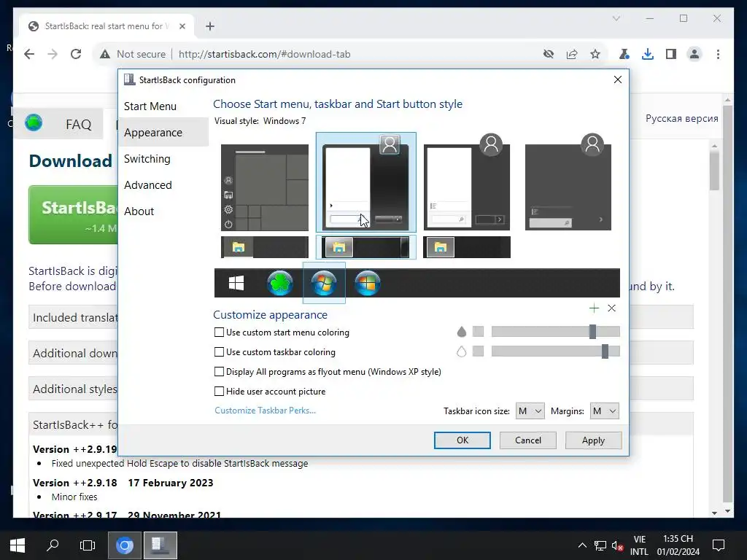The image size is (747, 560).
Task: Remove a start button with the X icon beside plus
Action: click(x=612, y=308)
